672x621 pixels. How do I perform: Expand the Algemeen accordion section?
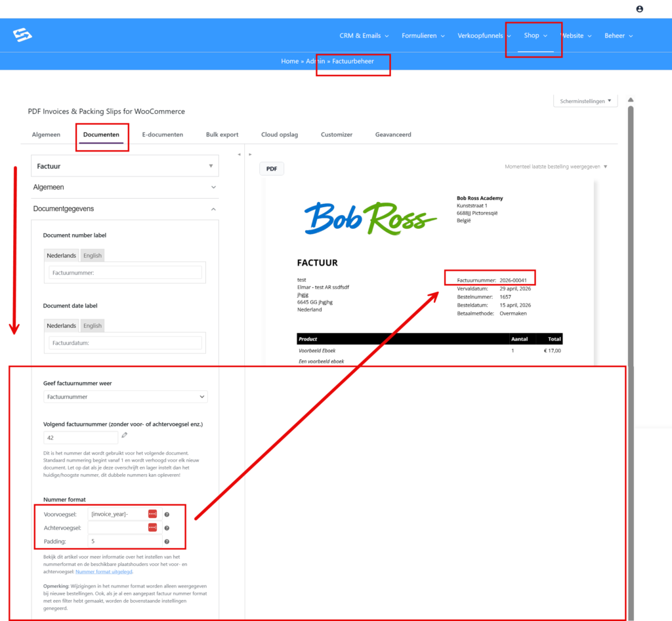click(x=125, y=187)
